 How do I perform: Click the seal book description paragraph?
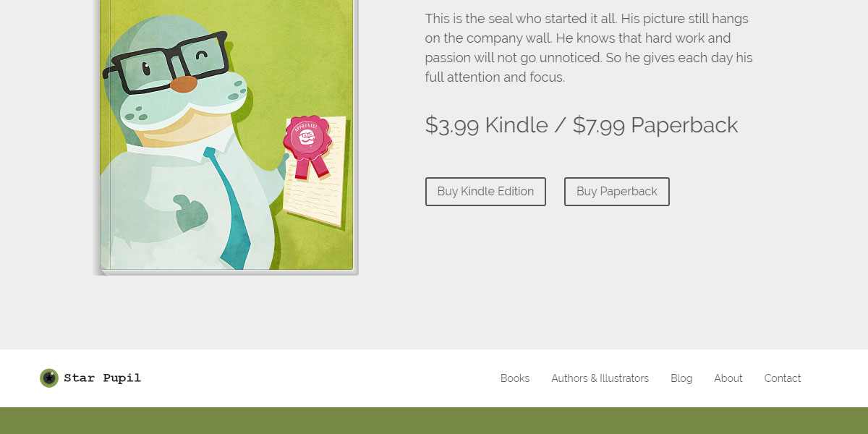[589, 48]
